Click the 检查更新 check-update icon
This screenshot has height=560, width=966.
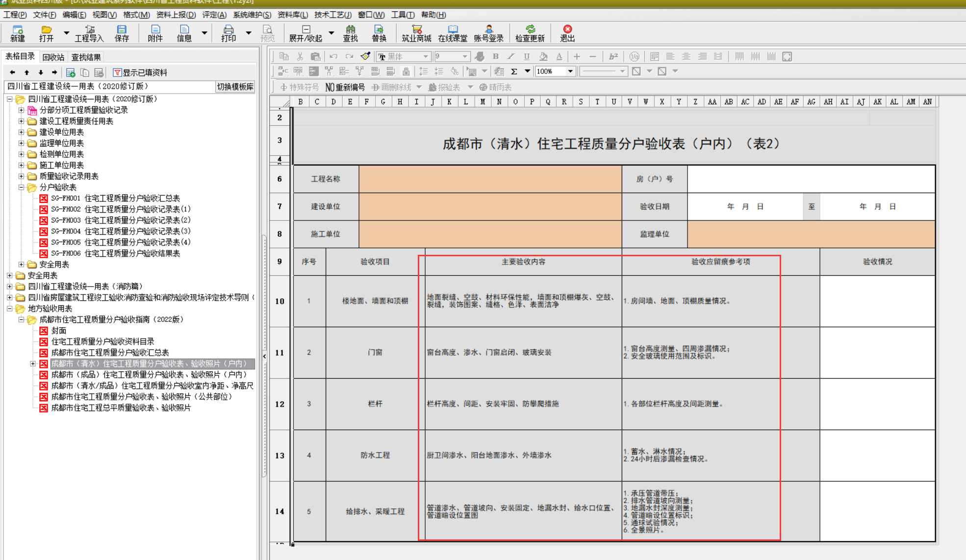coord(530,33)
